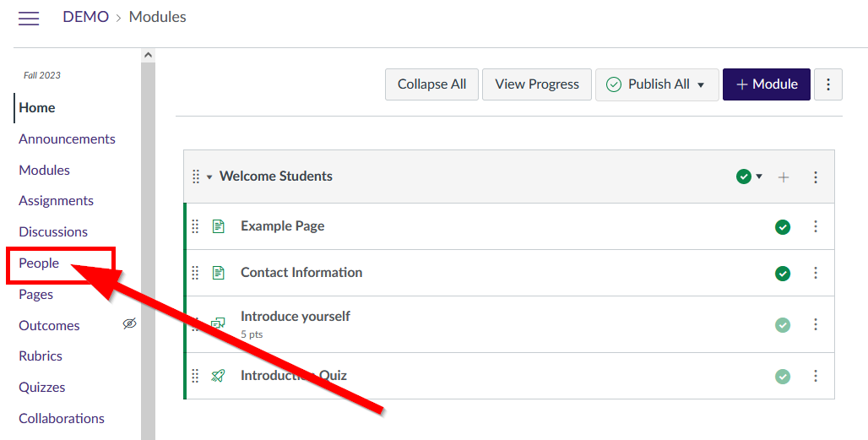Click the Collapse All button
868x440 pixels.
[431, 84]
